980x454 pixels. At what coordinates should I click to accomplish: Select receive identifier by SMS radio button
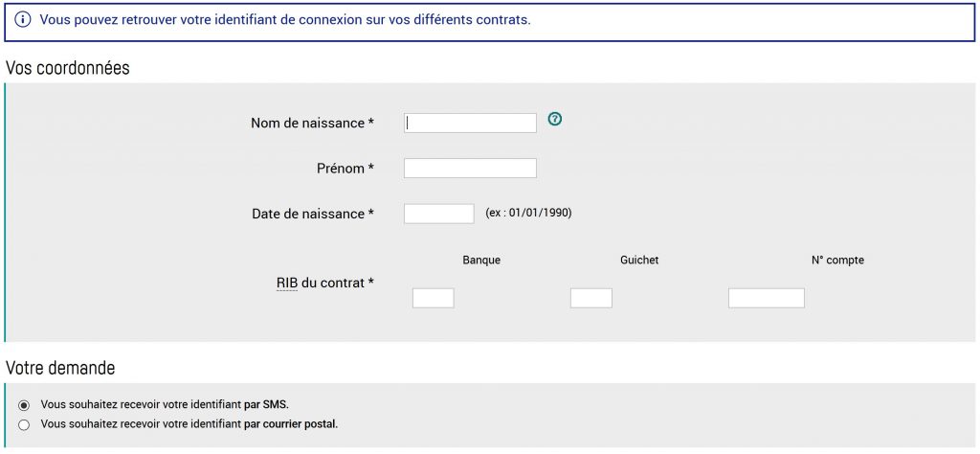24,405
